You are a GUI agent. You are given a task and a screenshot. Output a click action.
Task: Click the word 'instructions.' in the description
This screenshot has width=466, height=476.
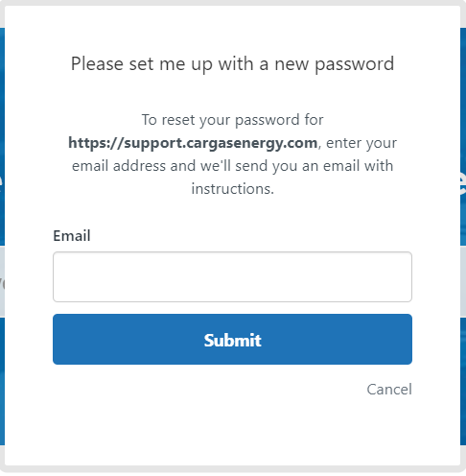(x=232, y=189)
